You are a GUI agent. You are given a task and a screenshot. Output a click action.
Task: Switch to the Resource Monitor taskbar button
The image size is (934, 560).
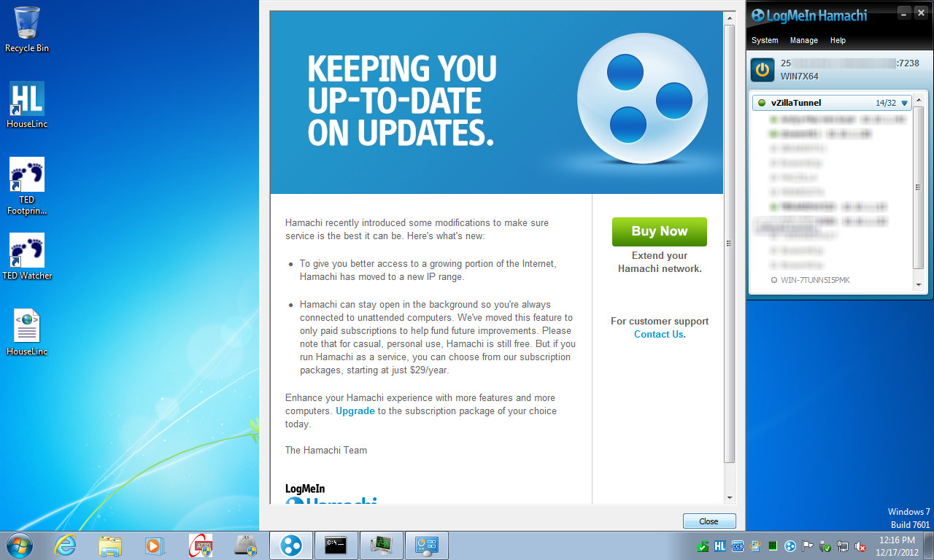tap(382, 545)
